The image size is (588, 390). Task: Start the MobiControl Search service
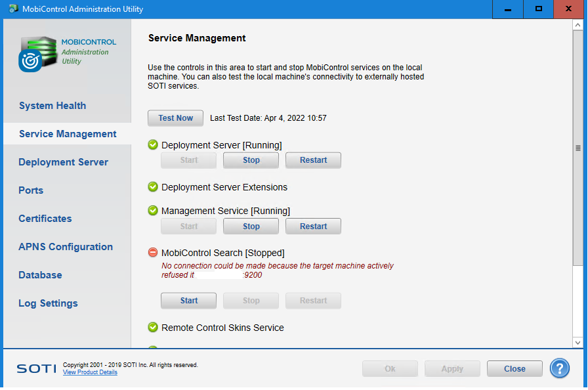[188, 301]
